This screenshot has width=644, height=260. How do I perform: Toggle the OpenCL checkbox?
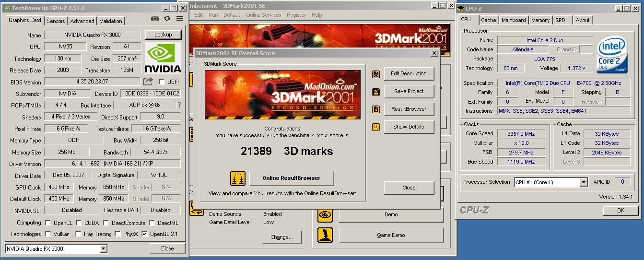(48, 223)
